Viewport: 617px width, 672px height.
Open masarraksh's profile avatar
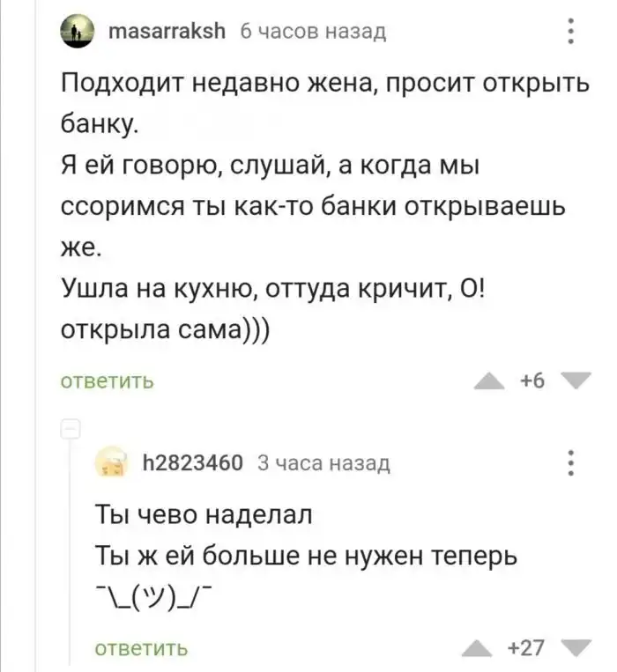[x=75, y=35]
